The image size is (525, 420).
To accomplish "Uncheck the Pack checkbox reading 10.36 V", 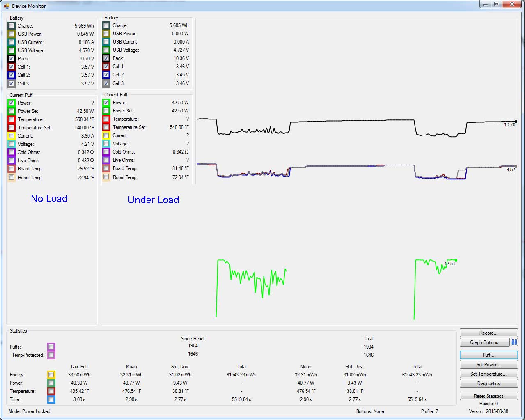I will (106, 58).
